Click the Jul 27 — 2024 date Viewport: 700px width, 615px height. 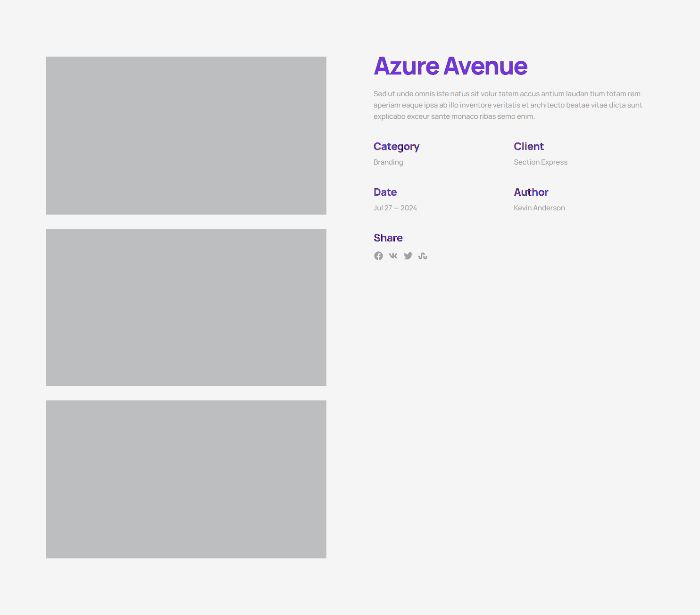point(395,208)
